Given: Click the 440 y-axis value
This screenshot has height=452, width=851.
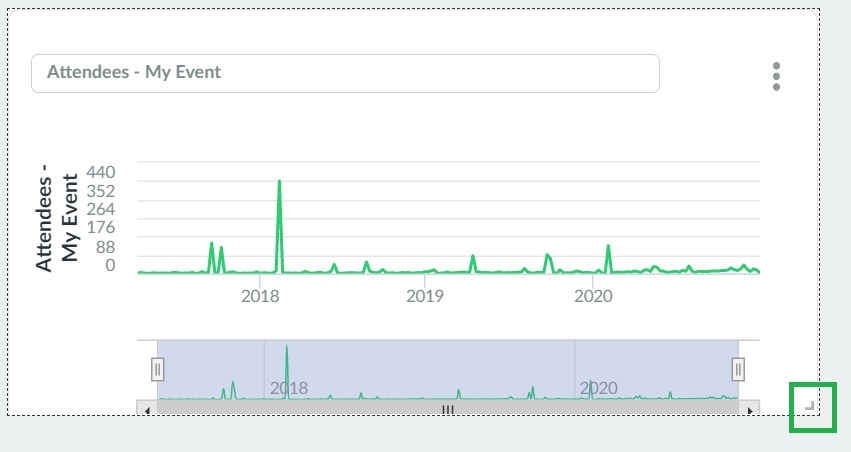Looking at the screenshot, I should (101, 173).
